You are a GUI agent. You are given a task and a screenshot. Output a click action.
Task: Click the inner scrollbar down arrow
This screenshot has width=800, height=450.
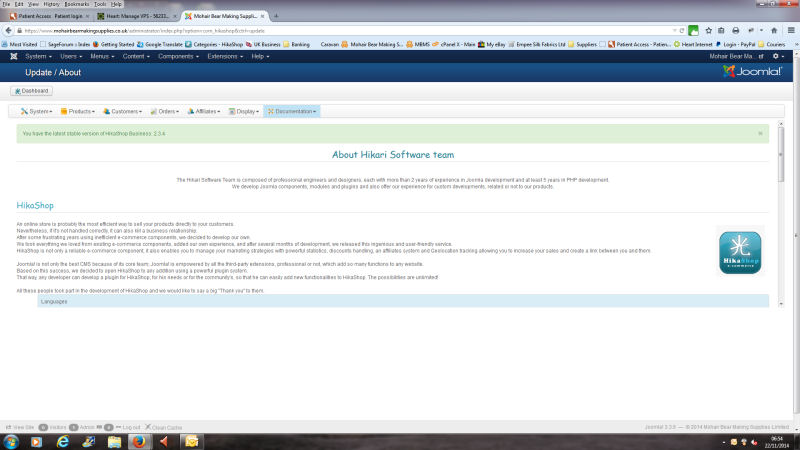click(781, 304)
